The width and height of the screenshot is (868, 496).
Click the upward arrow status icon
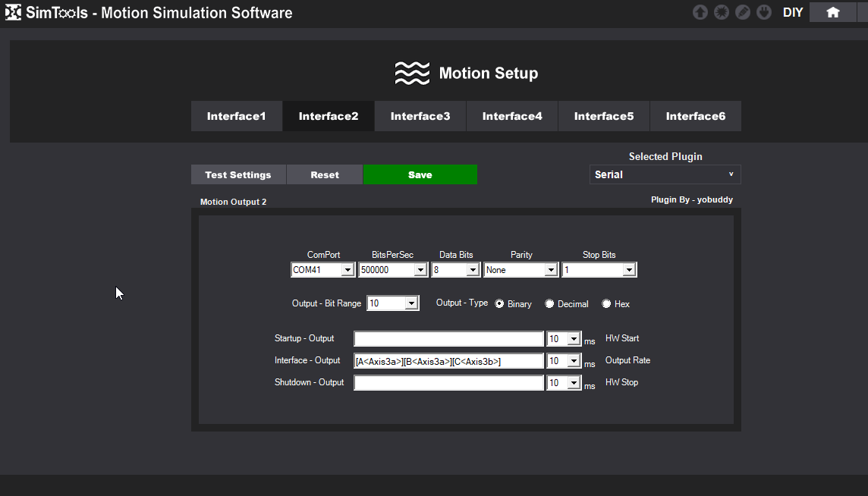700,13
